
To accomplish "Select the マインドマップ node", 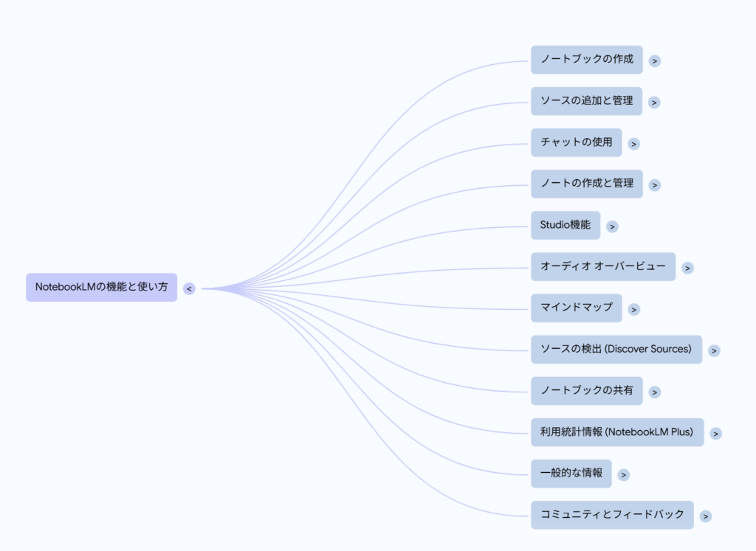I will [577, 308].
